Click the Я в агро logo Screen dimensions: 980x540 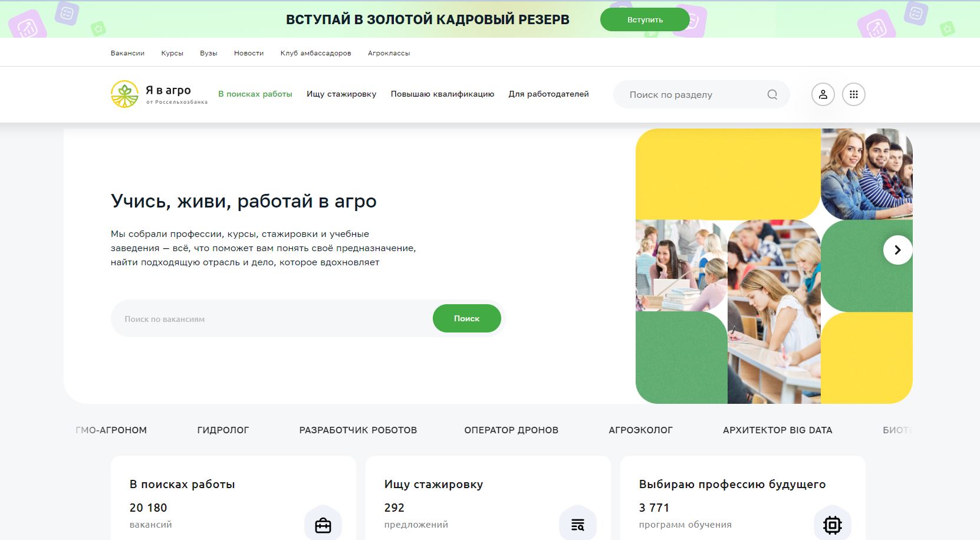coord(159,94)
